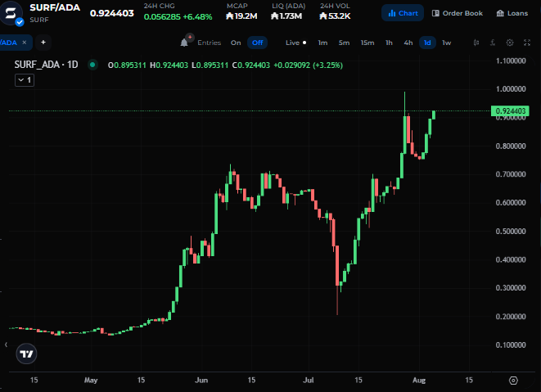Click the 24H CHG value +6.48%
Image resolution: width=541 pixels, height=392 pixels.
click(198, 16)
